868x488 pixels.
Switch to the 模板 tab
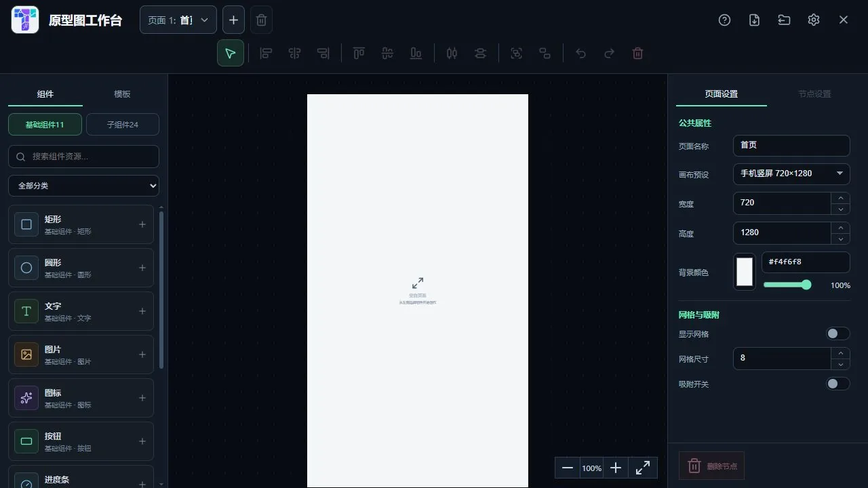click(122, 94)
